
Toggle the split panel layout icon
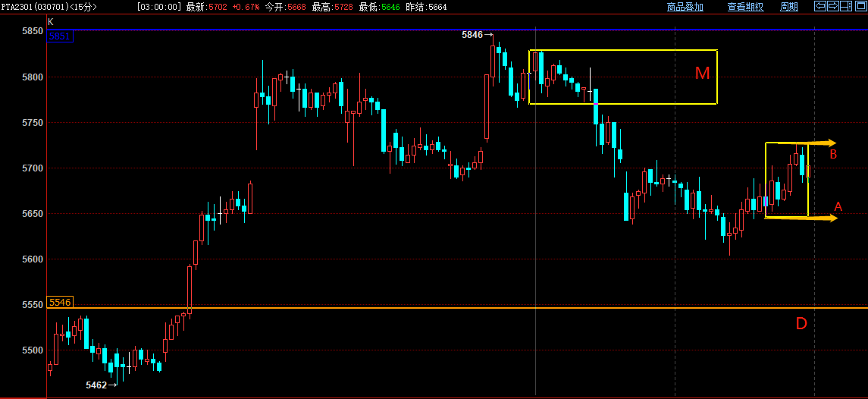point(845,6)
